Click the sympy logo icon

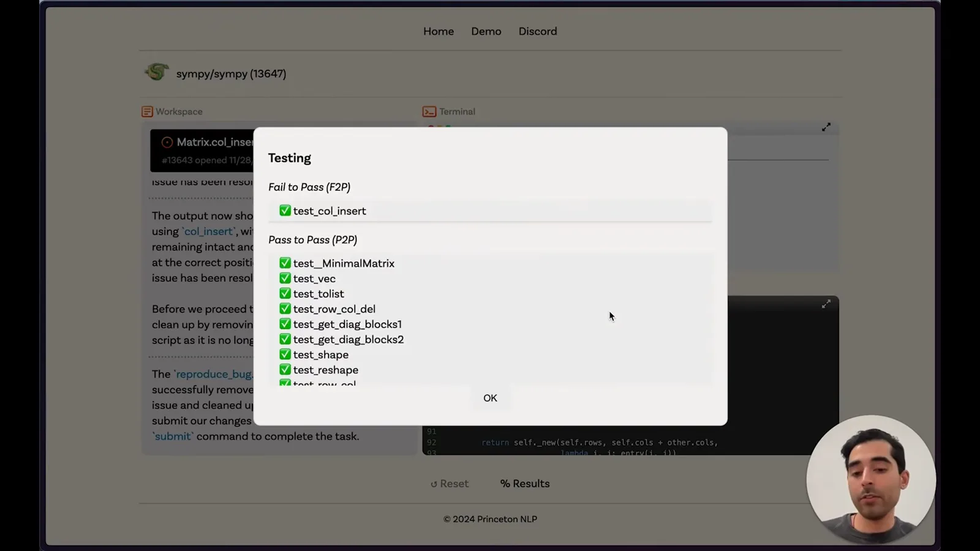[157, 72]
